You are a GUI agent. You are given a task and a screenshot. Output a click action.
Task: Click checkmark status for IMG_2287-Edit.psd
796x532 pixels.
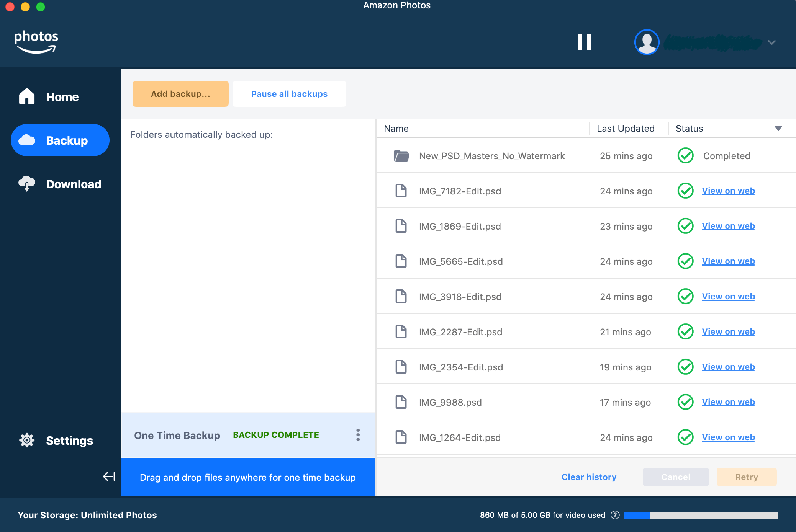click(685, 331)
